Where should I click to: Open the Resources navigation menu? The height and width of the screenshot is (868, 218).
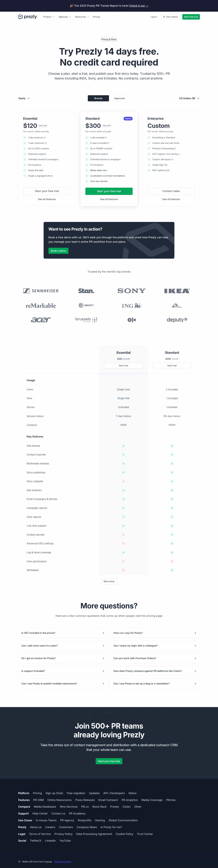tap(82, 17)
